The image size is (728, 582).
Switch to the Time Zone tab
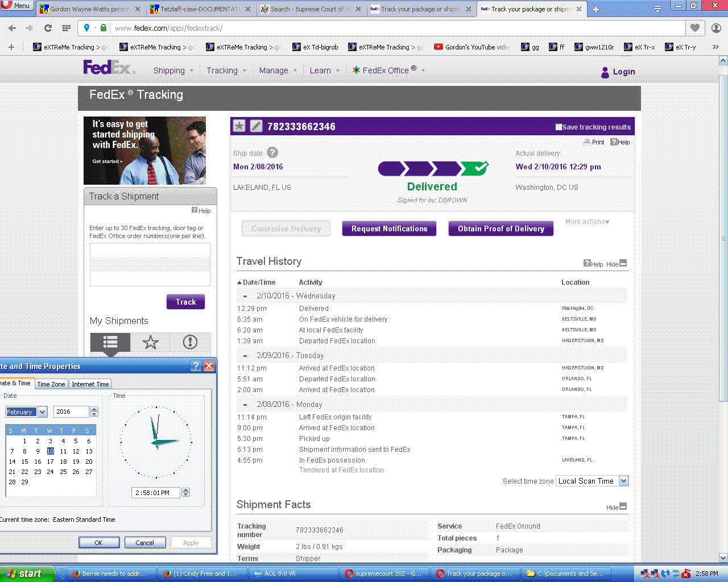pos(51,384)
